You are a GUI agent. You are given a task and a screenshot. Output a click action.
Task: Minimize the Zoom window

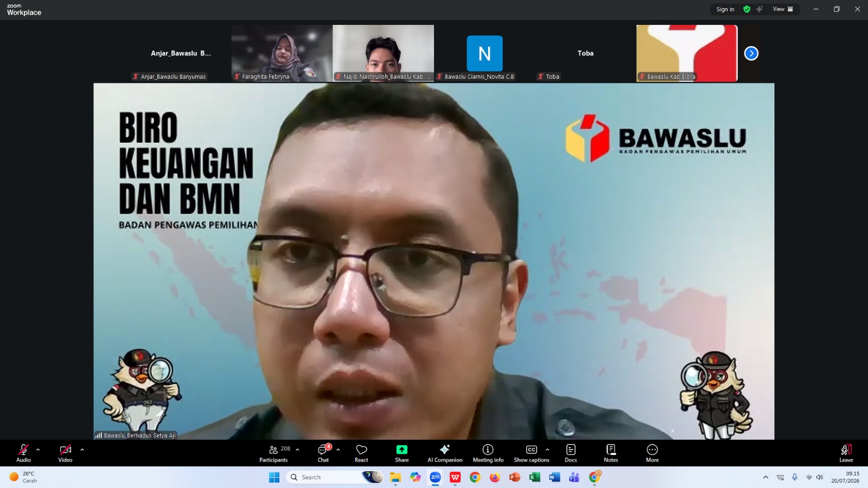815,9
